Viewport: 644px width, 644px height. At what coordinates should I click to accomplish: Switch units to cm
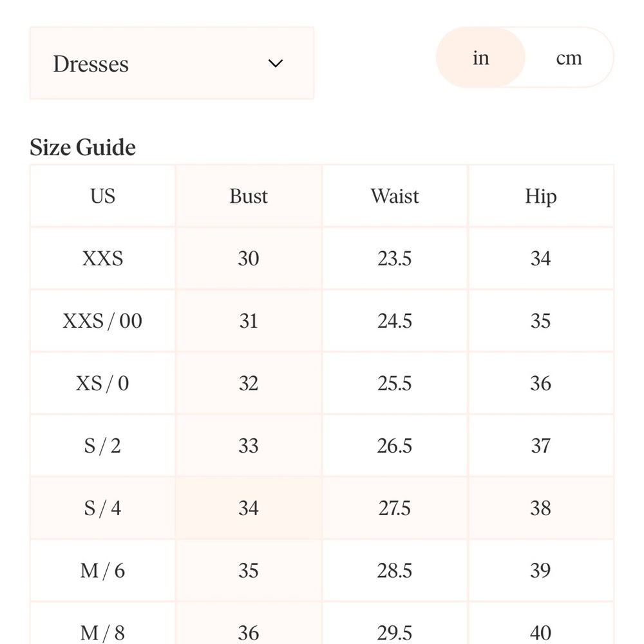(x=569, y=58)
